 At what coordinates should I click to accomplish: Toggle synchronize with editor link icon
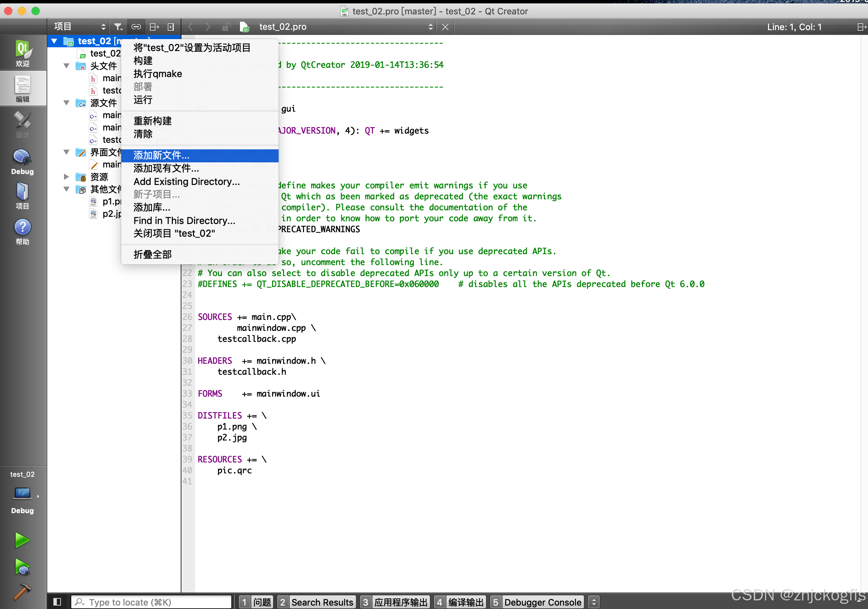[x=136, y=27]
